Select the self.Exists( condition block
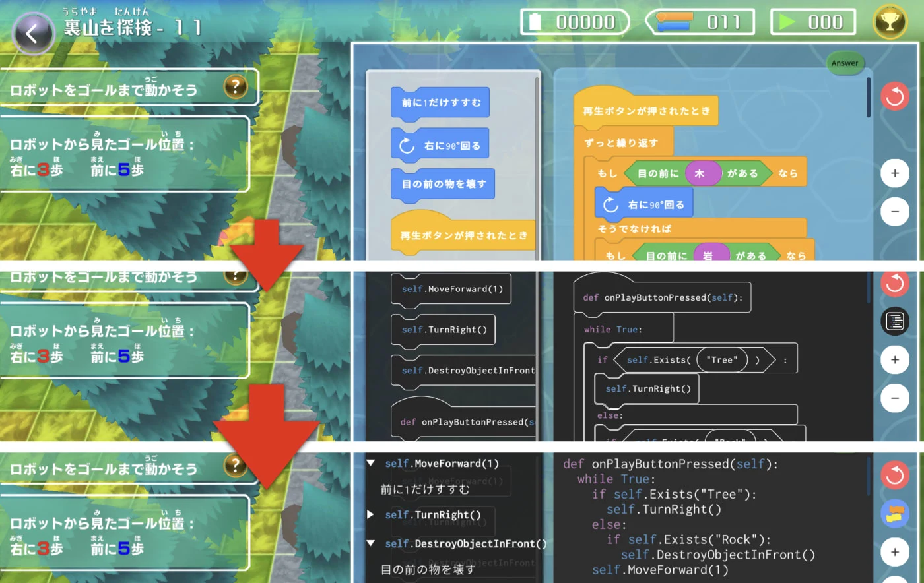The width and height of the screenshot is (924, 583). pos(694,360)
